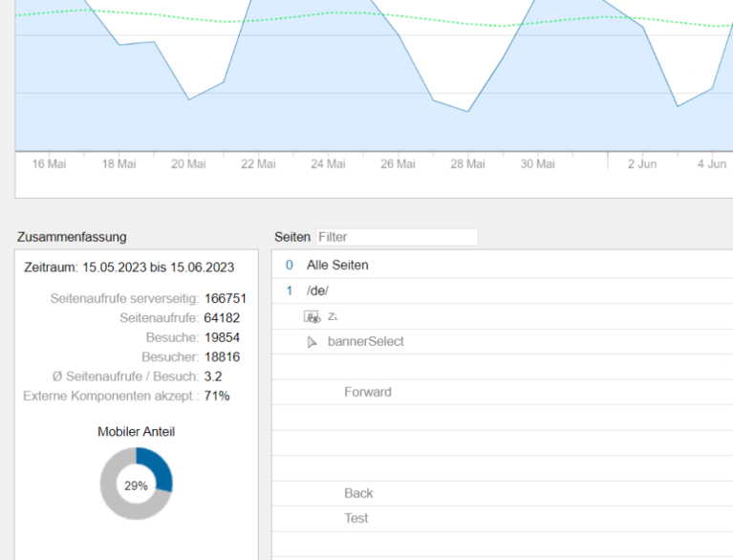Click the blue mobile segment of the donut chart
Screen dimensions: 733x560
(160, 466)
